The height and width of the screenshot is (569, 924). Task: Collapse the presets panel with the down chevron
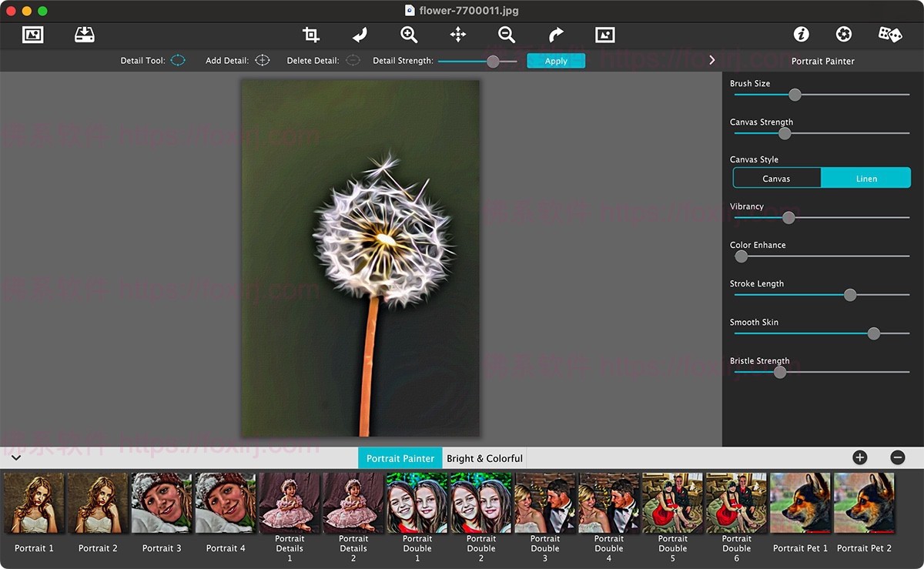tap(16, 457)
